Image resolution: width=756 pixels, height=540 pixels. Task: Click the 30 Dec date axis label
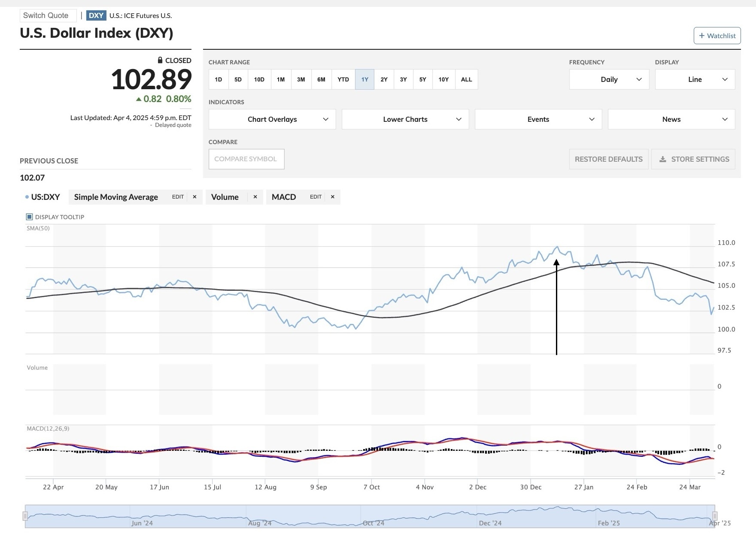531,487
